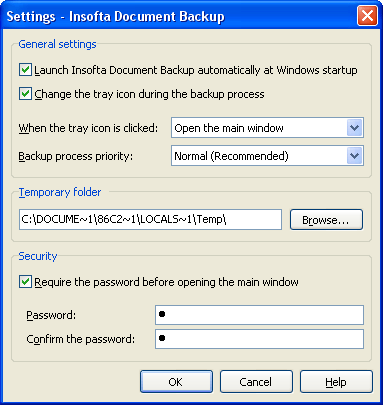Screen dimensions: 383x405
Task: Focus the Temporary folder path field
Action: tap(150, 220)
